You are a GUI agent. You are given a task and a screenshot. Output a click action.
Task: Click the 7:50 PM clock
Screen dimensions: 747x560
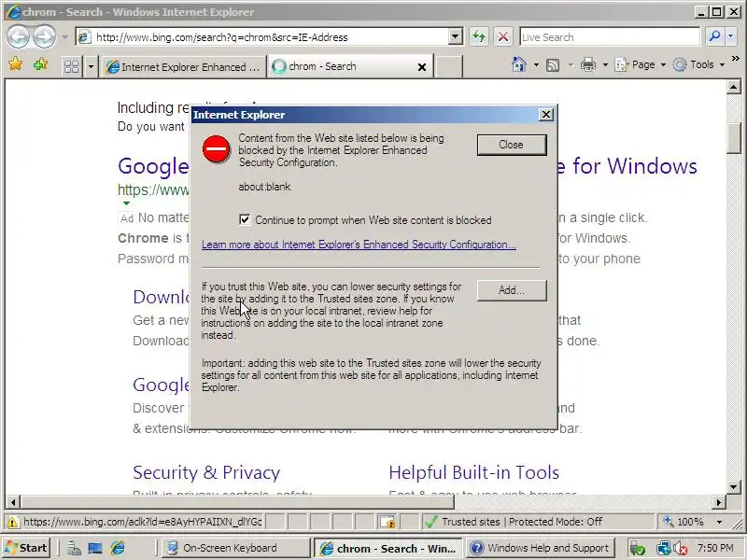[x=714, y=548]
